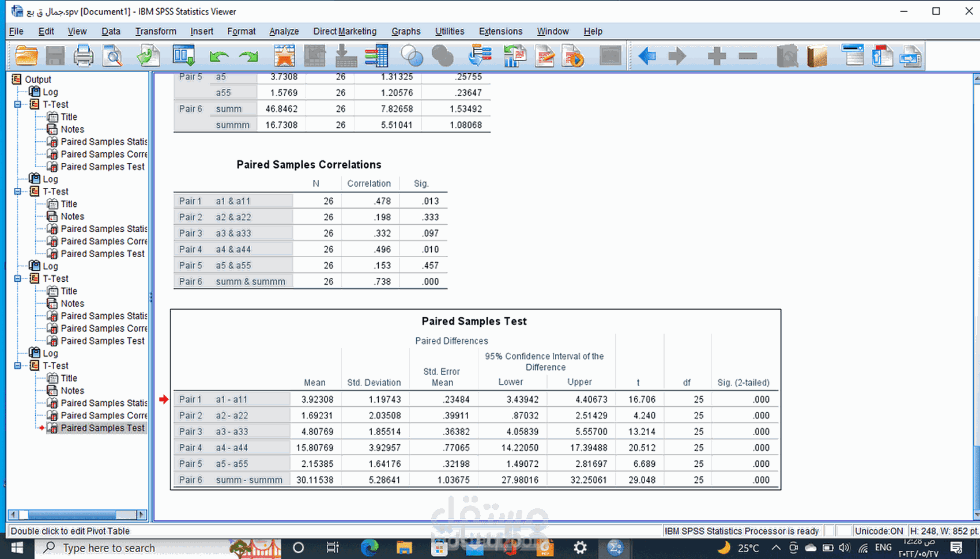Redo the last undone action
This screenshot has height=559, width=980.
(249, 56)
